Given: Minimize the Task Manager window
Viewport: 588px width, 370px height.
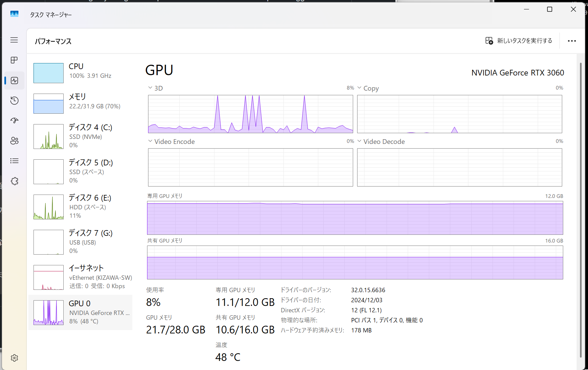Looking at the screenshot, I should [x=526, y=9].
